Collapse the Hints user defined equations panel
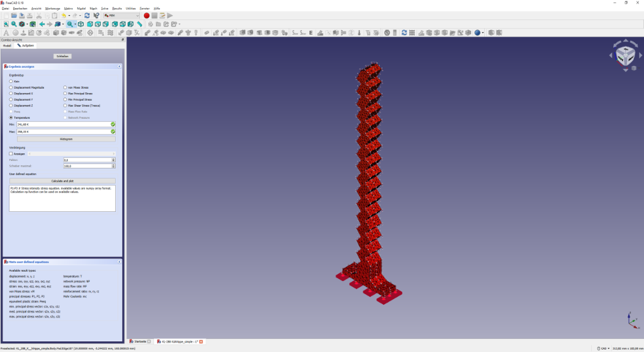This screenshot has width=644, height=352. pyautogui.click(x=119, y=261)
